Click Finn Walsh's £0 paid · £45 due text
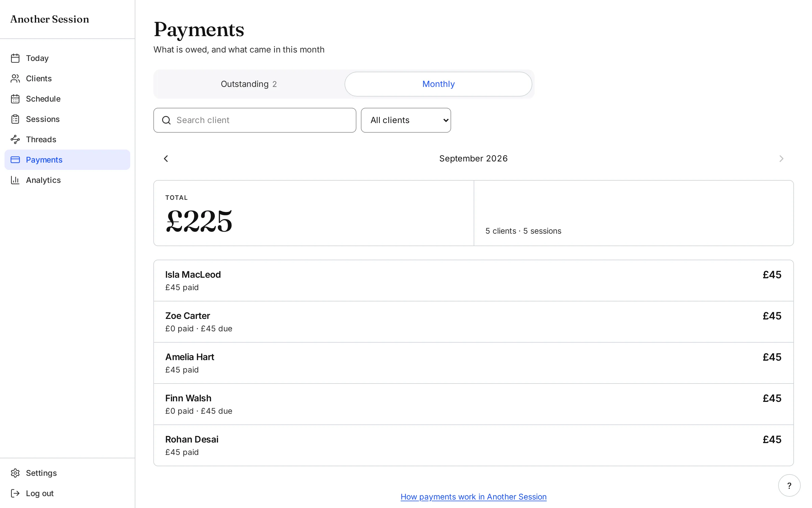The width and height of the screenshot is (812, 508). click(199, 411)
